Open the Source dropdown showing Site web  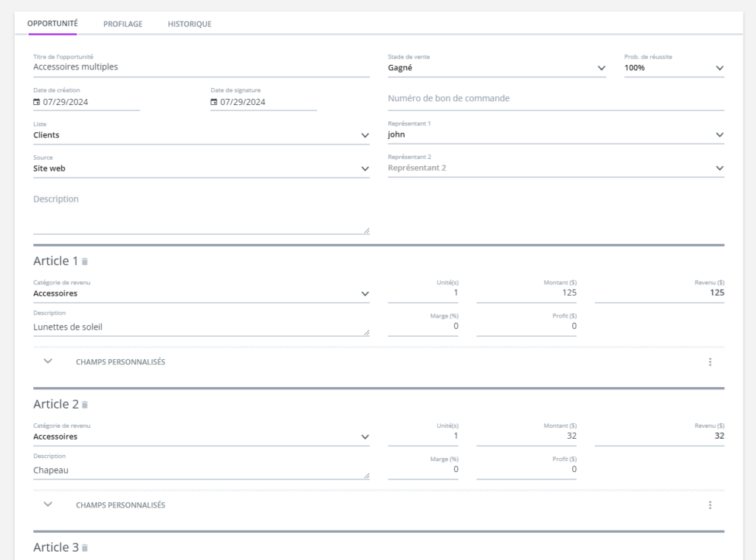pos(201,168)
